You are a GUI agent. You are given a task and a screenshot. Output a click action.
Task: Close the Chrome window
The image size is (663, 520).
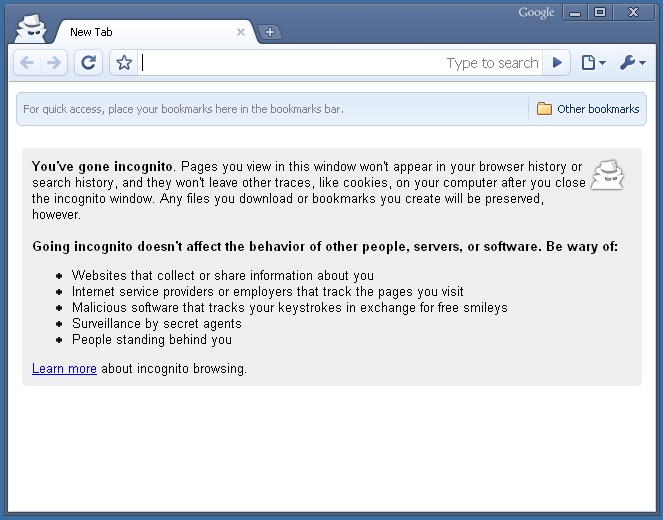633,12
